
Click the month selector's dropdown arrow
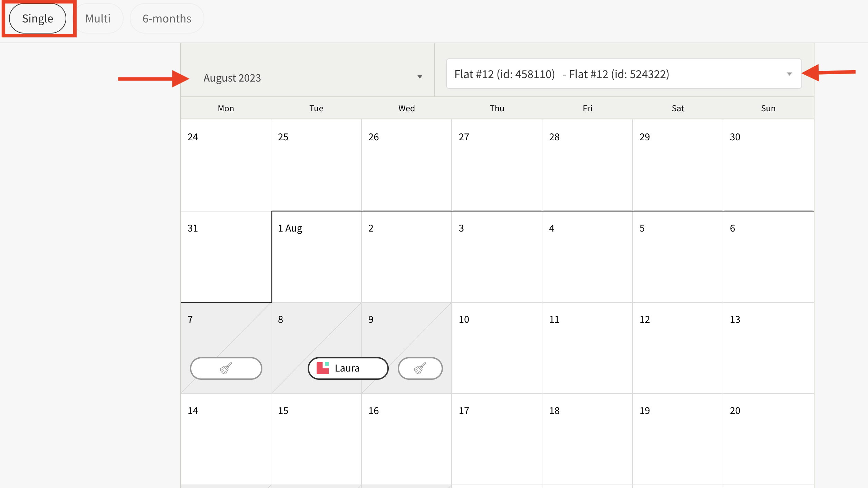point(419,77)
